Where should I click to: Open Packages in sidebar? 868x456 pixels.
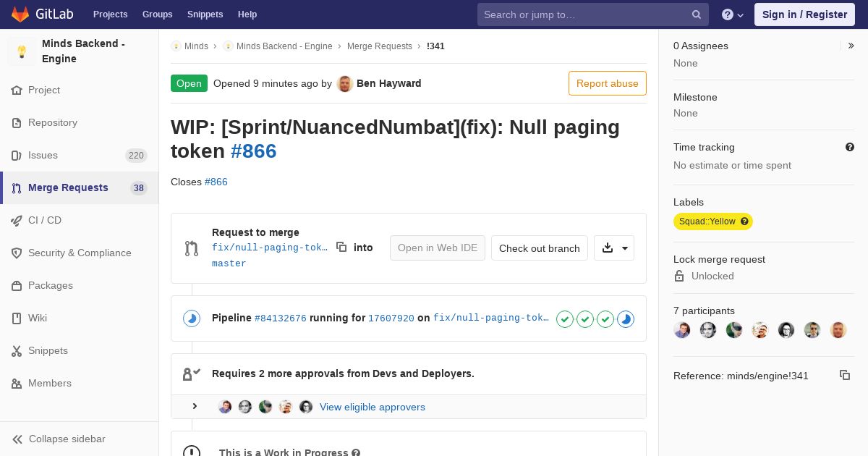[79, 285]
